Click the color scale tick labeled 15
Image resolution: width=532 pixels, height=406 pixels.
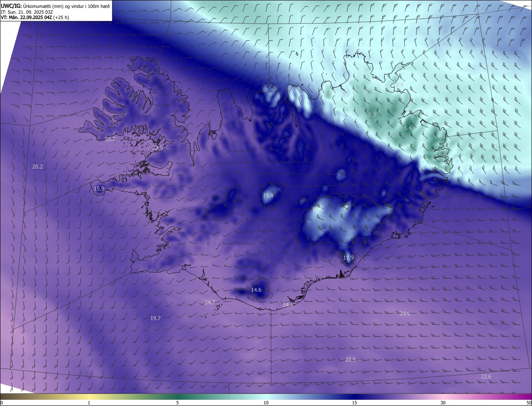point(355,403)
